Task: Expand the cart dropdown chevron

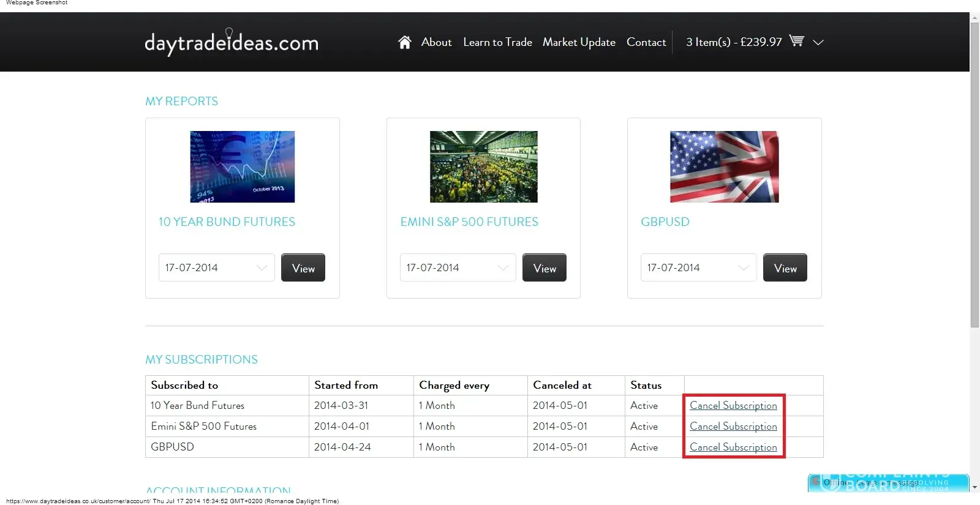Action: (x=818, y=42)
